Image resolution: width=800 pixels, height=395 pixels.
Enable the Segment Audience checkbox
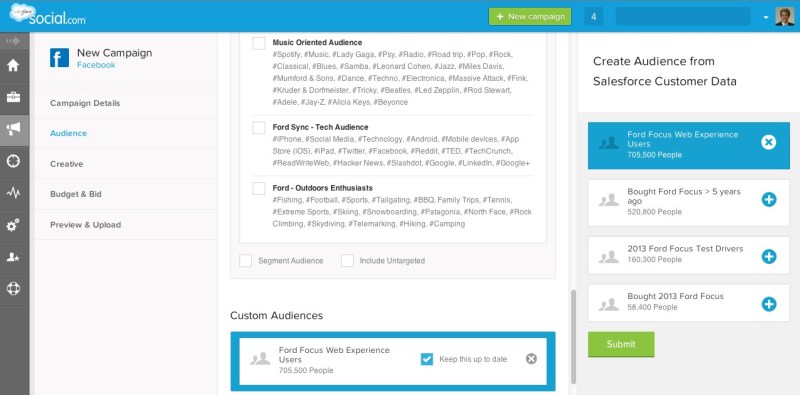click(245, 261)
